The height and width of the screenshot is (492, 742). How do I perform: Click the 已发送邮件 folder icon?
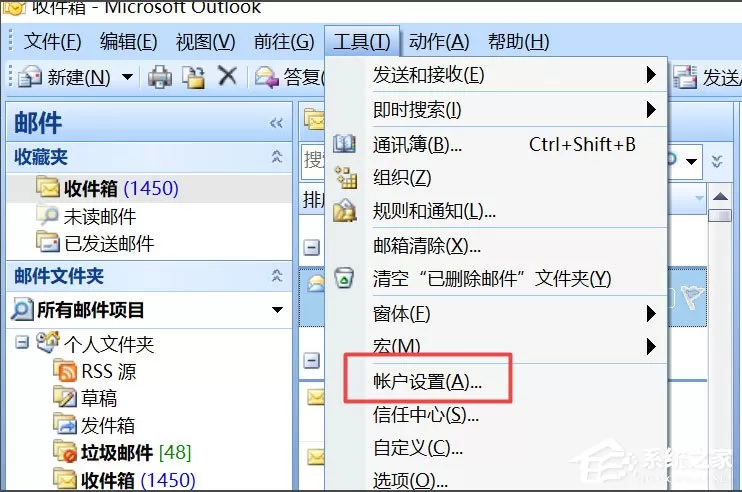point(48,243)
